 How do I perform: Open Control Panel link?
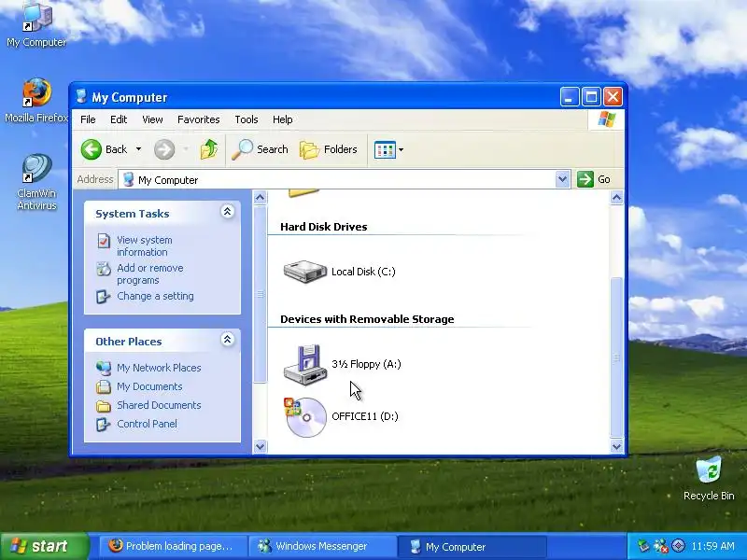pos(147,424)
